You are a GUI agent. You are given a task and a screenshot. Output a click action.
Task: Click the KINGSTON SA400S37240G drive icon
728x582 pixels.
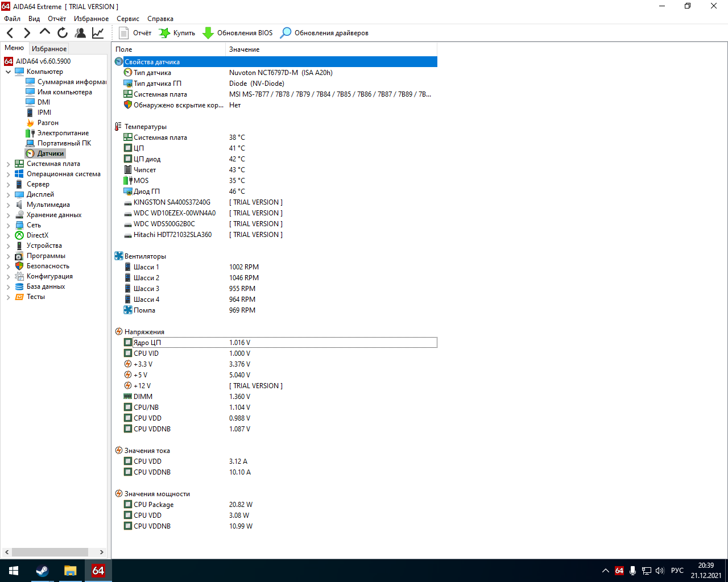(x=128, y=202)
